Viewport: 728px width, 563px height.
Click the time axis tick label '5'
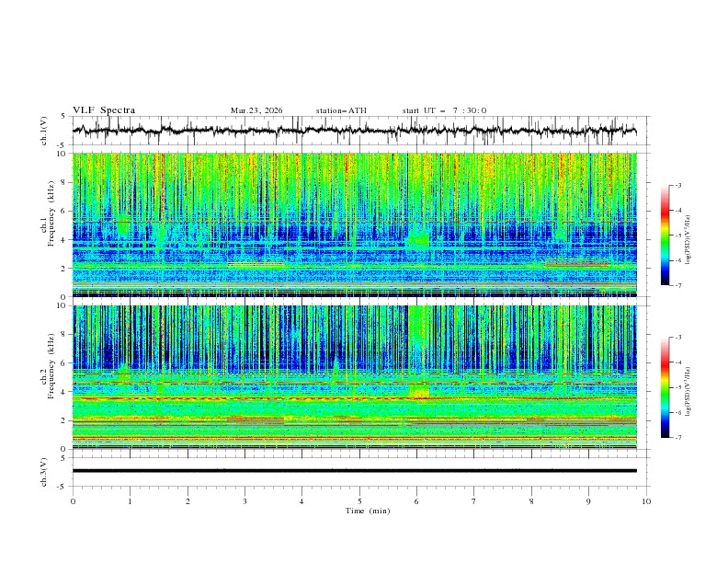coord(359,501)
